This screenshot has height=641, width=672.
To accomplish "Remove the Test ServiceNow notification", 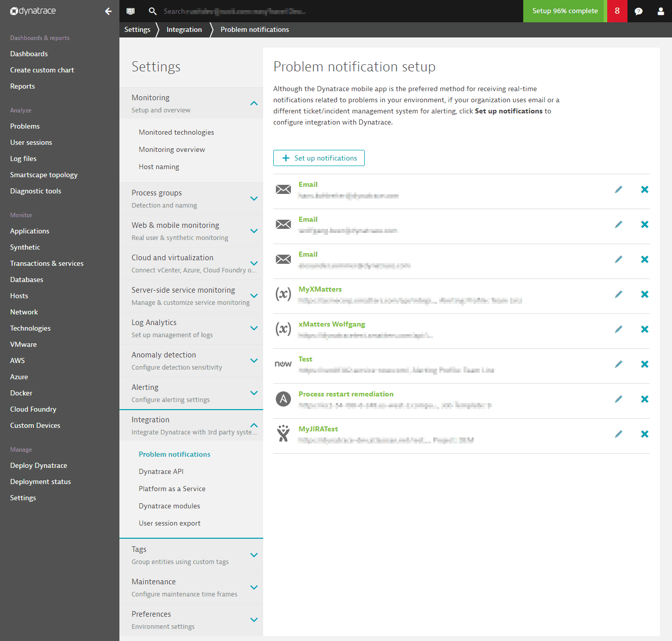I will point(645,364).
